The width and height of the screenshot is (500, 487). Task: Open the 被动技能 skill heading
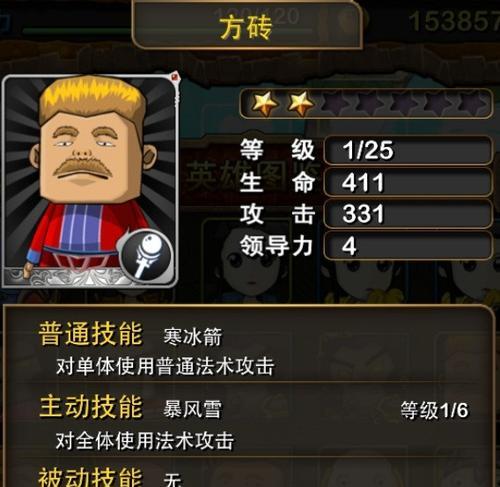90,477
